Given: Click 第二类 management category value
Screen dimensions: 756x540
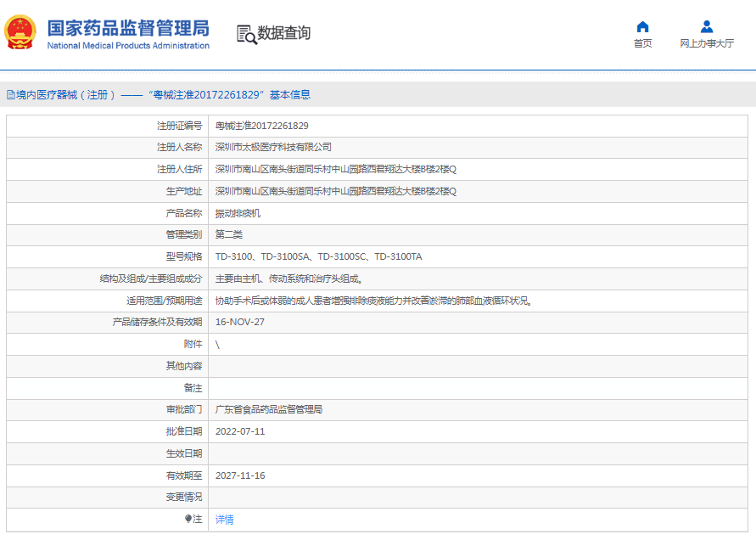Looking at the screenshot, I should tap(229, 234).
